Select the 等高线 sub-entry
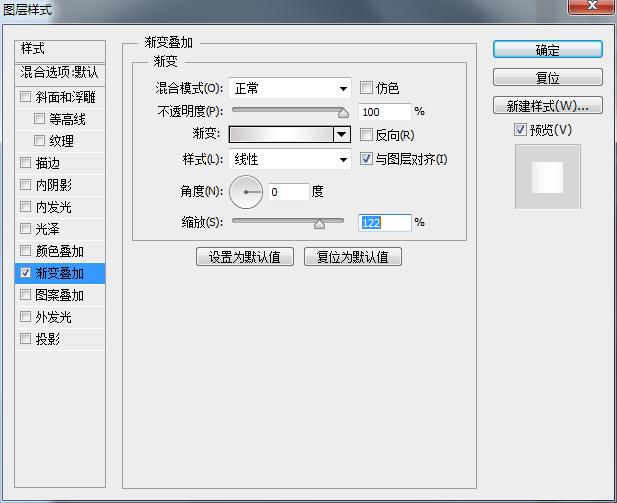The height and width of the screenshot is (503, 617). [60, 119]
